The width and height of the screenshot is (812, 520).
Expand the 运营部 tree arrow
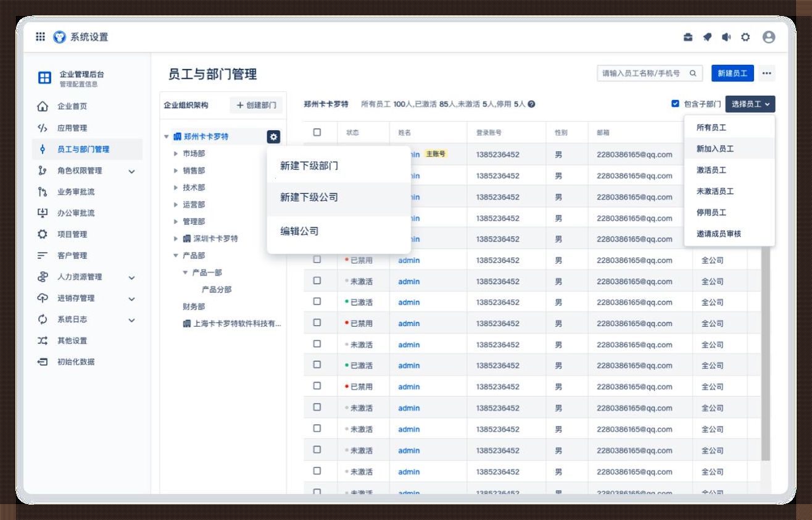click(176, 204)
